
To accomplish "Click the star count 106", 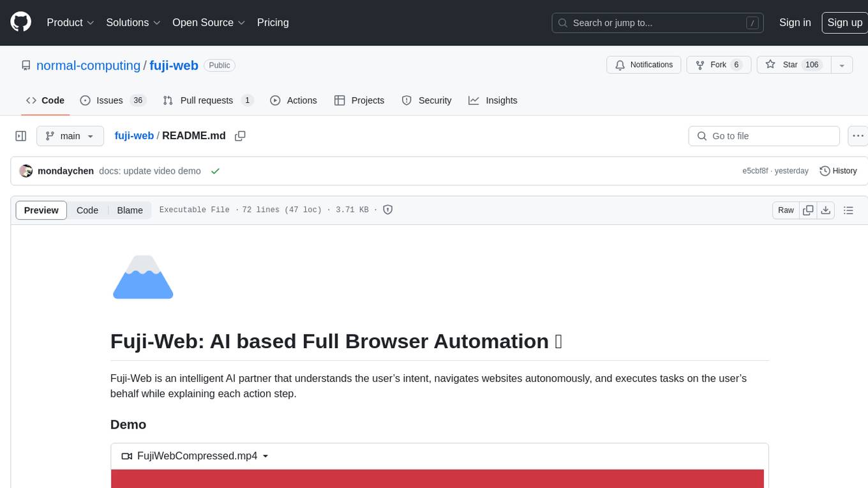I will pos(812,65).
